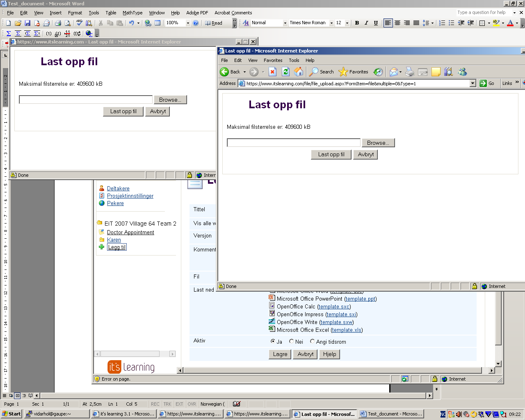Insert inline MathType equation (first sigma icon)

(9, 34)
